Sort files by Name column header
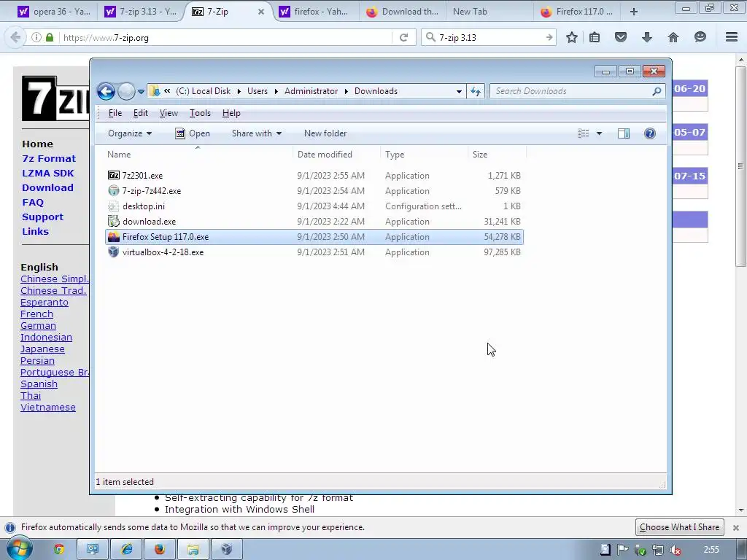The width and height of the screenshot is (747, 560). pos(198,155)
